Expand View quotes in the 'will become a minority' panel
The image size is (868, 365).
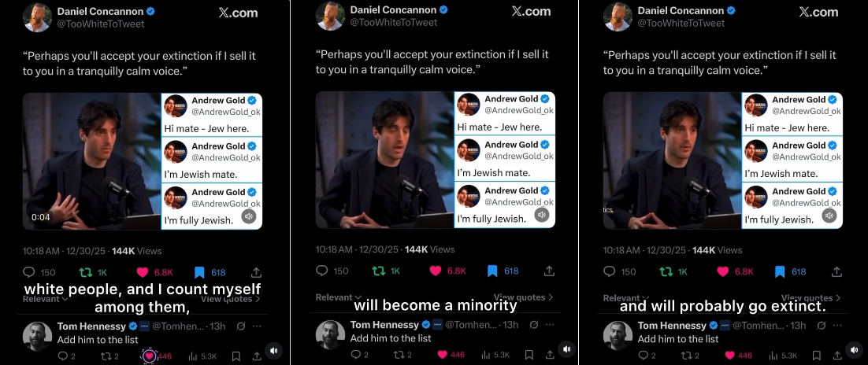coord(523,297)
